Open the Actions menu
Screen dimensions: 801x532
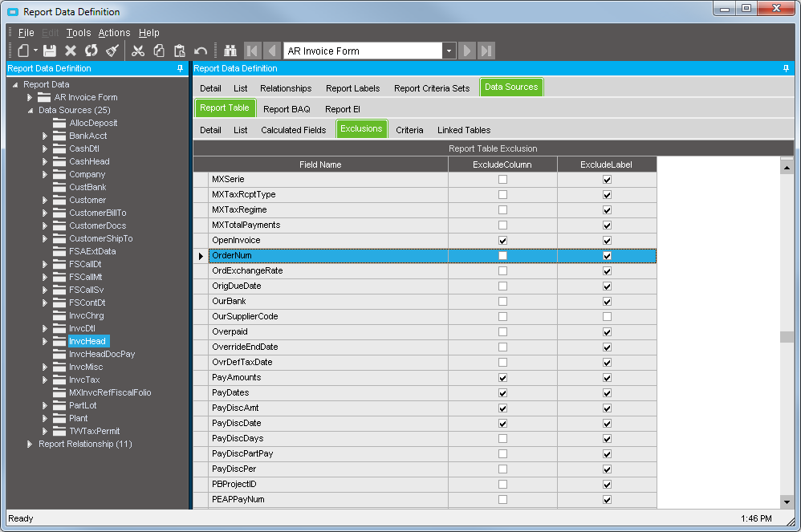(x=115, y=33)
